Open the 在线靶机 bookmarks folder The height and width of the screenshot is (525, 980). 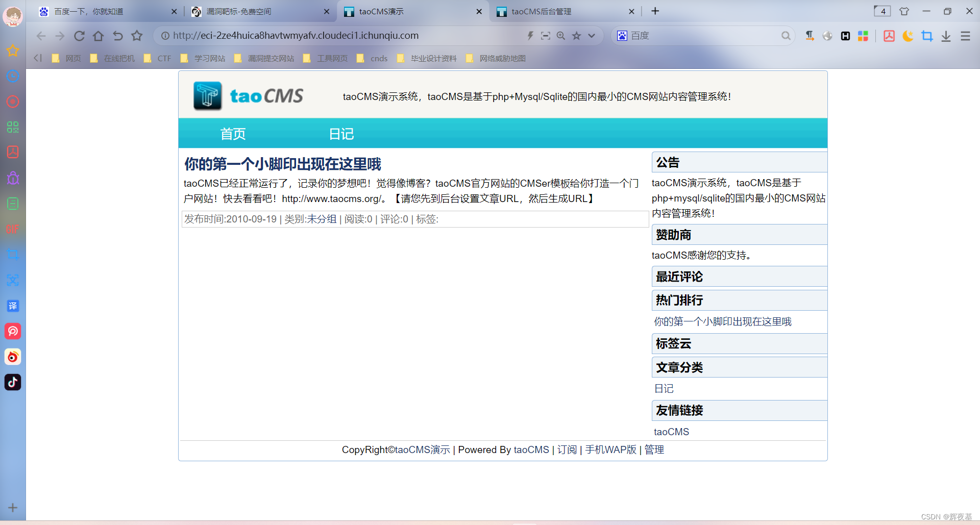coord(112,59)
